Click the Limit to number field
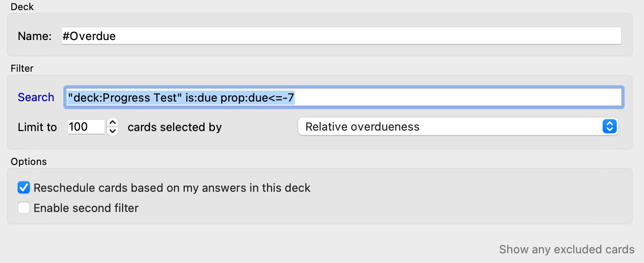This screenshot has width=644, height=263. point(86,127)
